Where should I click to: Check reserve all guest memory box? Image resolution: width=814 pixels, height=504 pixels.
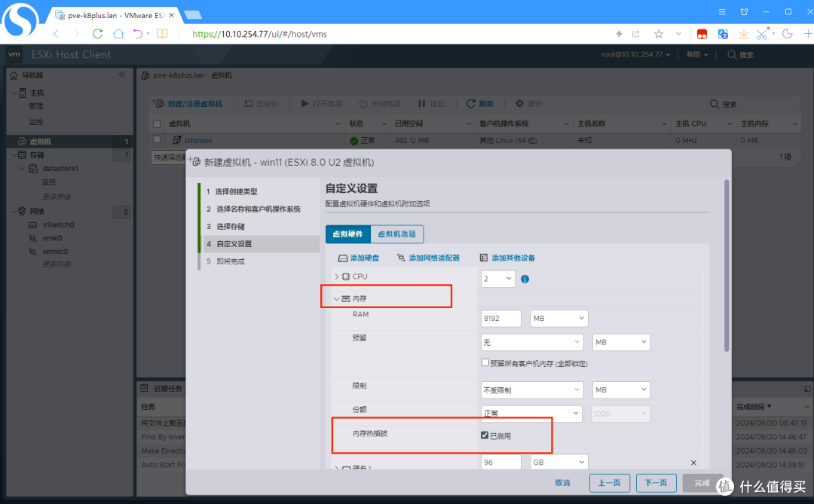(485, 363)
